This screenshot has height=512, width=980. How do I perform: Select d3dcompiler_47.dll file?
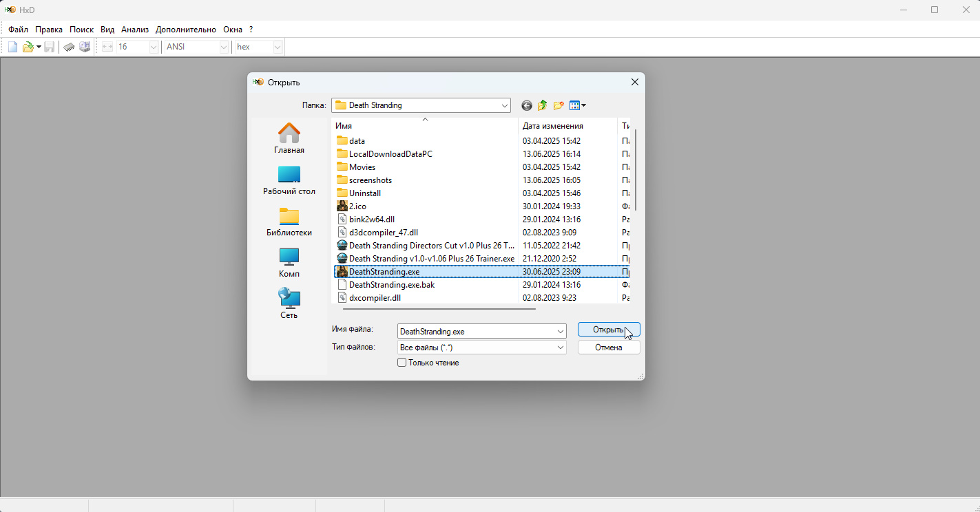pos(377,232)
